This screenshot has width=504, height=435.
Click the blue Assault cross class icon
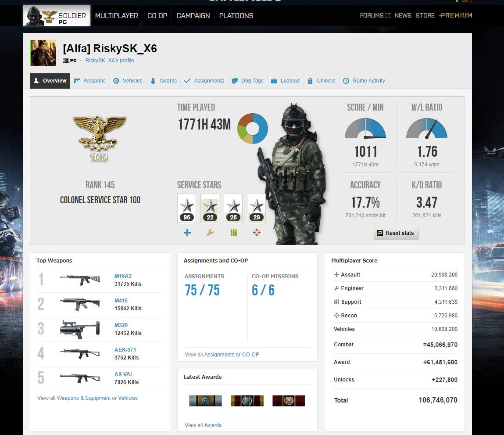(x=187, y=232)
